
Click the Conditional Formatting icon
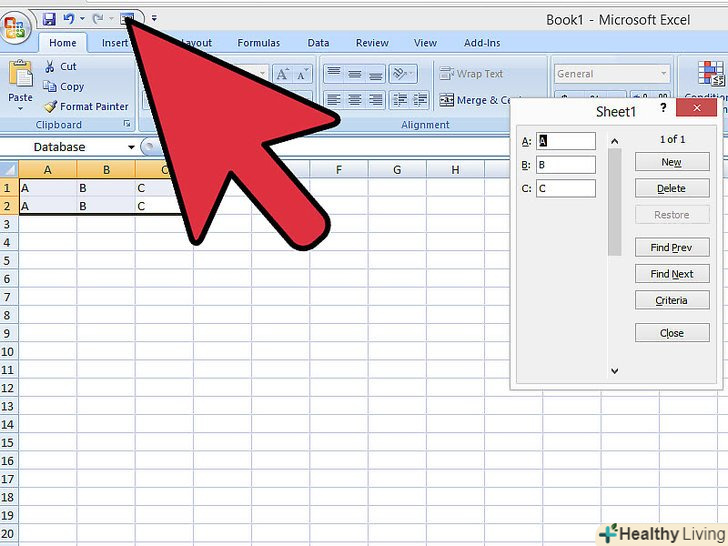(x=710, y=74)
